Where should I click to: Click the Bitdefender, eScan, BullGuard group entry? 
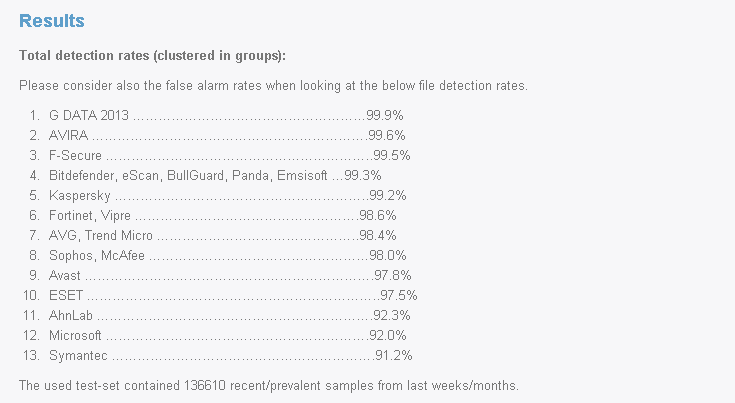click(x=190, y=175)
